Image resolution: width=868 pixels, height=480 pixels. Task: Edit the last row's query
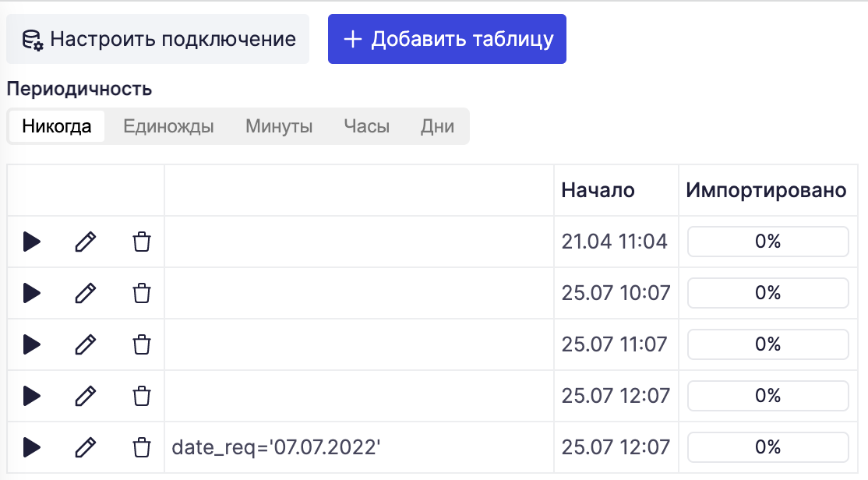click(84, 448)
